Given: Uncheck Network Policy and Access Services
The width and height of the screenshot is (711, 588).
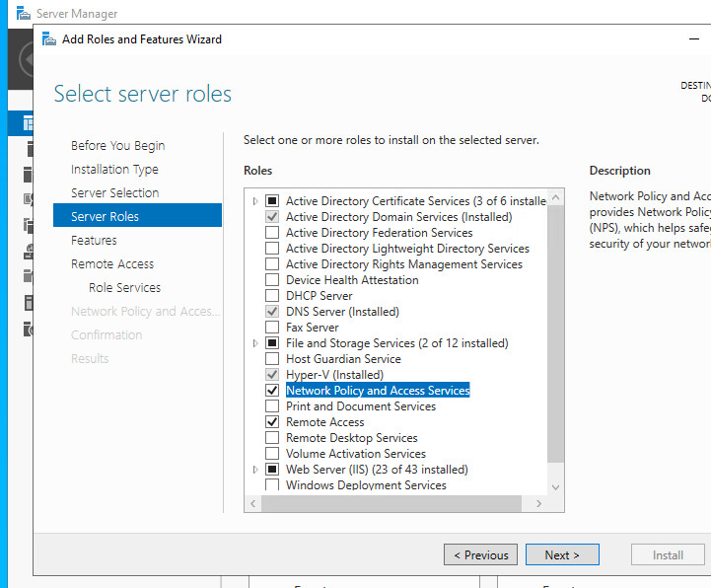Looking at the screenshot, I should pyautogui.click(x=272, y=391).
